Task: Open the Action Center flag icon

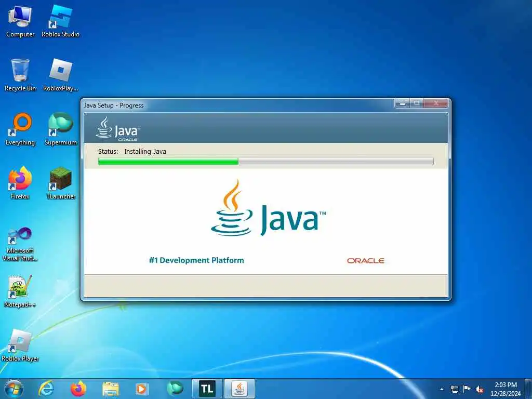Action: pos(467,389)
